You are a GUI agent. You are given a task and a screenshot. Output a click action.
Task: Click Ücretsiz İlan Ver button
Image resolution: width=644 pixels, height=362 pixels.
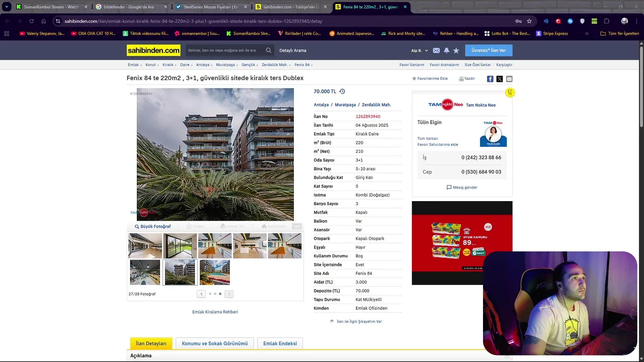tap(489, 50)
